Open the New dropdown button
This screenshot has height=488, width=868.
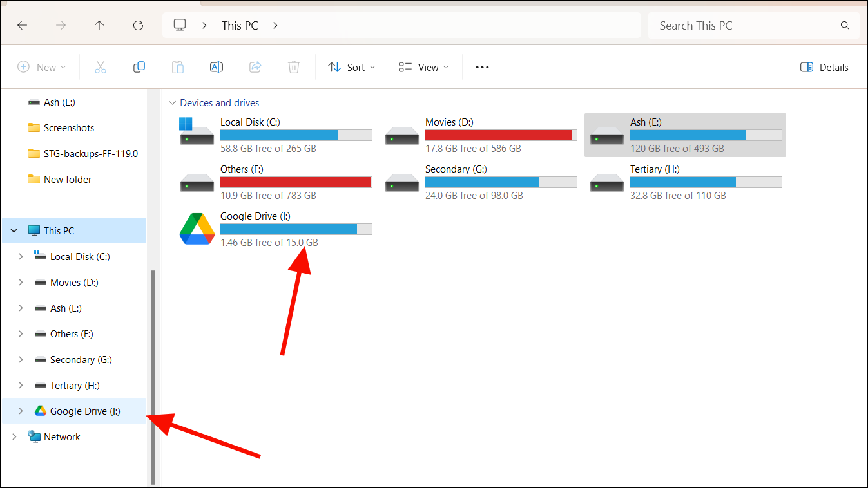point(42,67)
